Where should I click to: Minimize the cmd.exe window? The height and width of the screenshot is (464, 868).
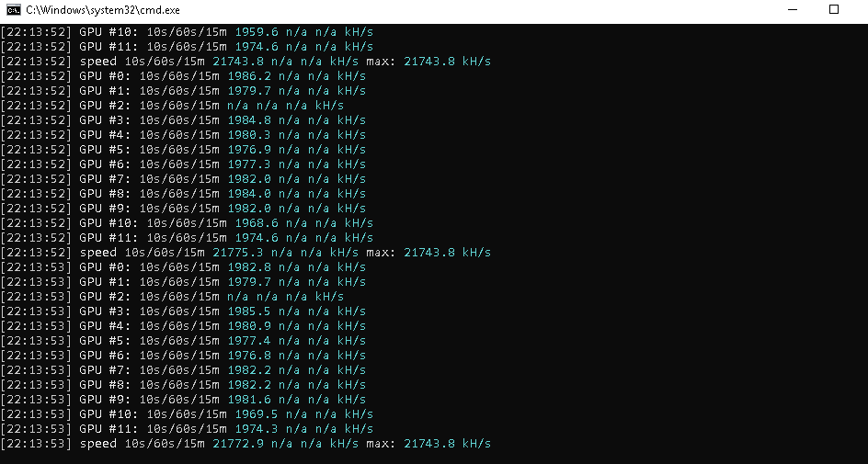pyautogui.click(x=793, y=10)
